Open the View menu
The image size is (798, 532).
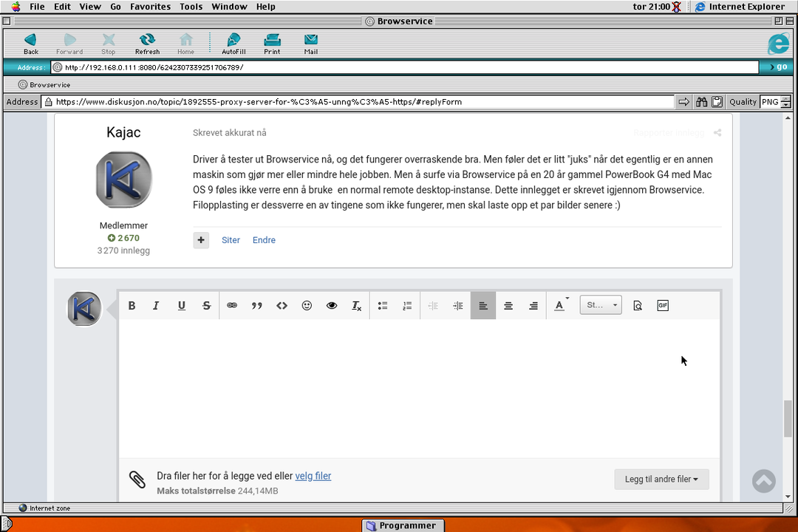click(x=90, y=7)
